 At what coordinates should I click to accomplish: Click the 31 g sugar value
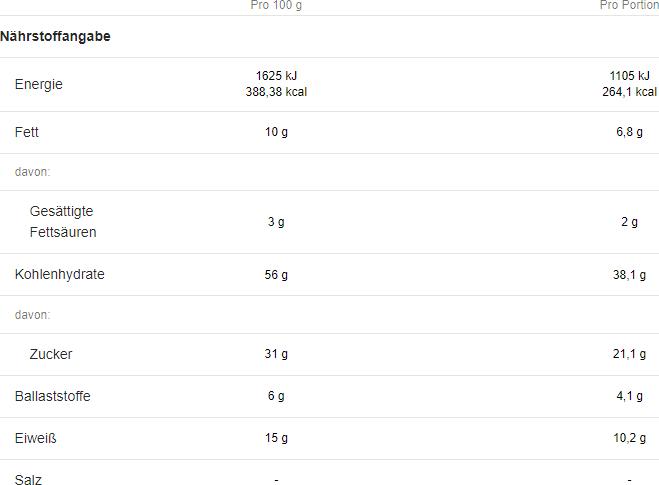(x=276, y=354)
